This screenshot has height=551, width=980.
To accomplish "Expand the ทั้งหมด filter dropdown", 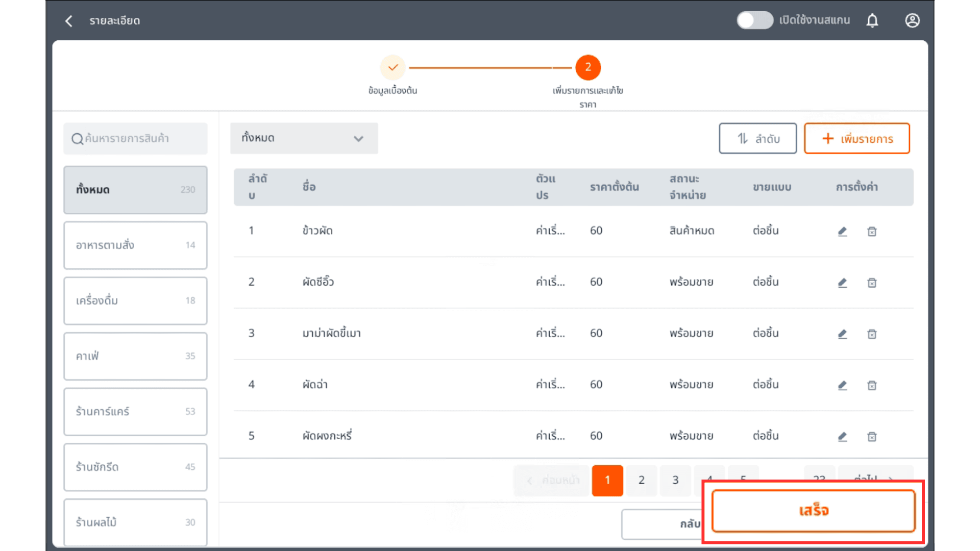I will tap(304, 138).
